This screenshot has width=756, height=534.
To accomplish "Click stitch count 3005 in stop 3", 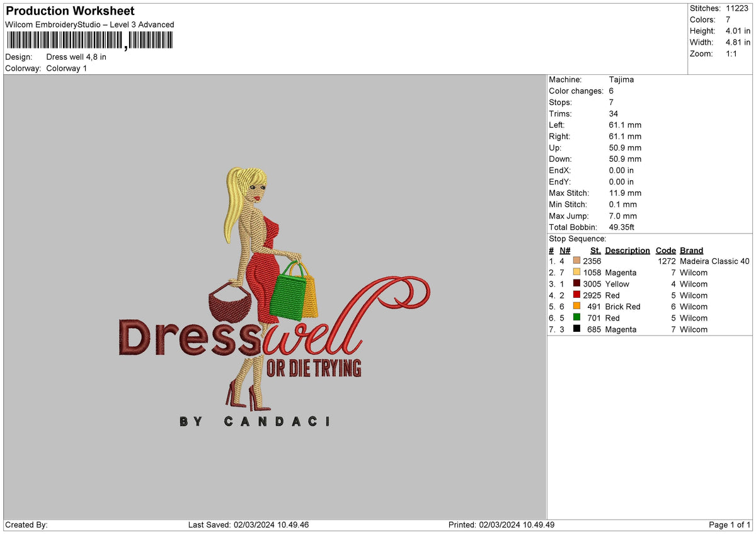I will point(592,284).
